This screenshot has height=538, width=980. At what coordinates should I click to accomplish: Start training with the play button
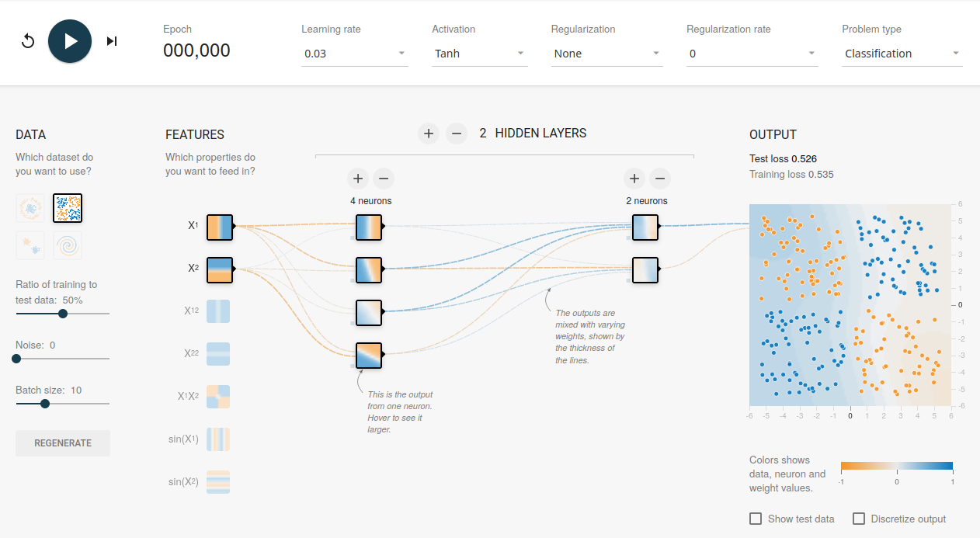(x=70, y=41)
